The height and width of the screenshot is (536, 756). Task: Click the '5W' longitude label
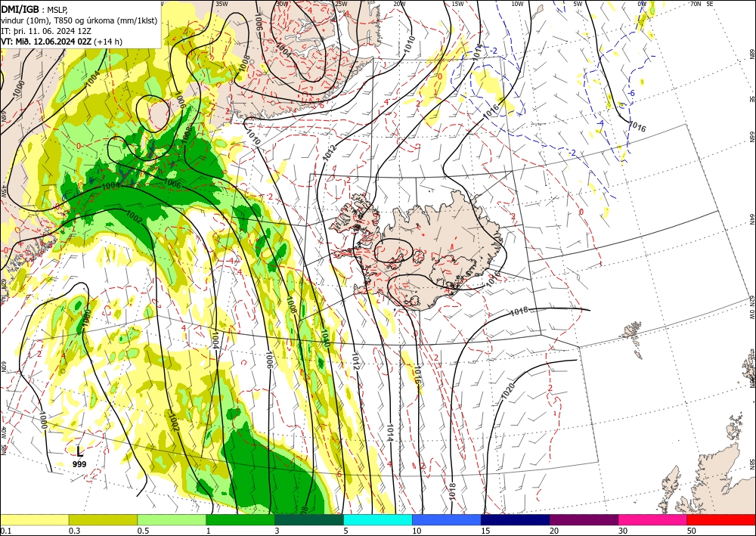578,4
